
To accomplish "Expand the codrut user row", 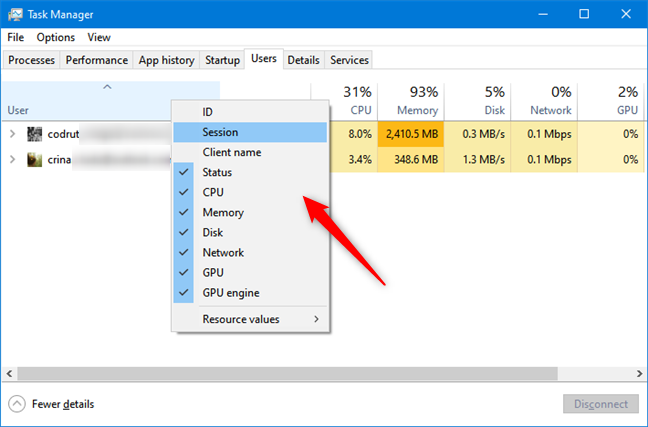I will (12, 134).
